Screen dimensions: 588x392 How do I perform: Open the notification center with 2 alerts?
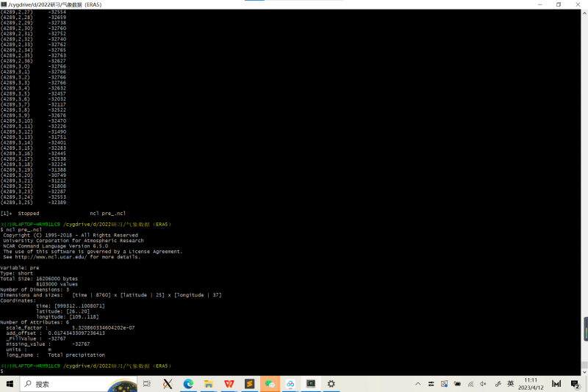tap(575, 383)
